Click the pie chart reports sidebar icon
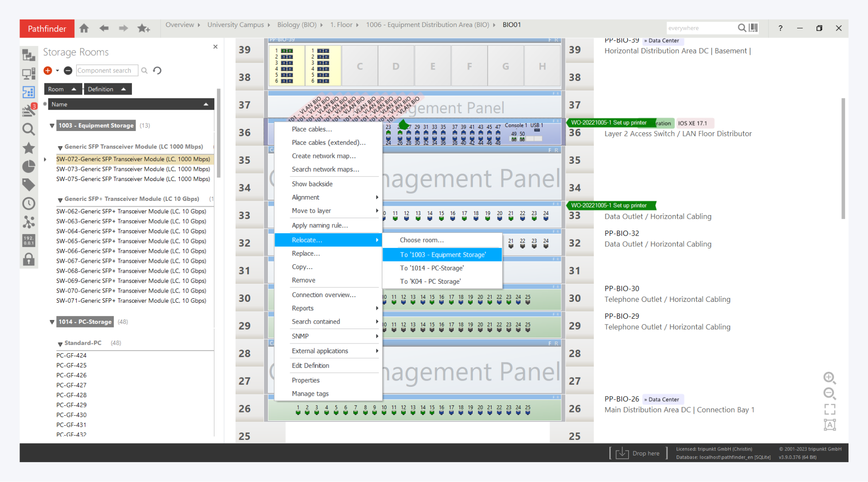868x482 pixels. coord(29,166)
